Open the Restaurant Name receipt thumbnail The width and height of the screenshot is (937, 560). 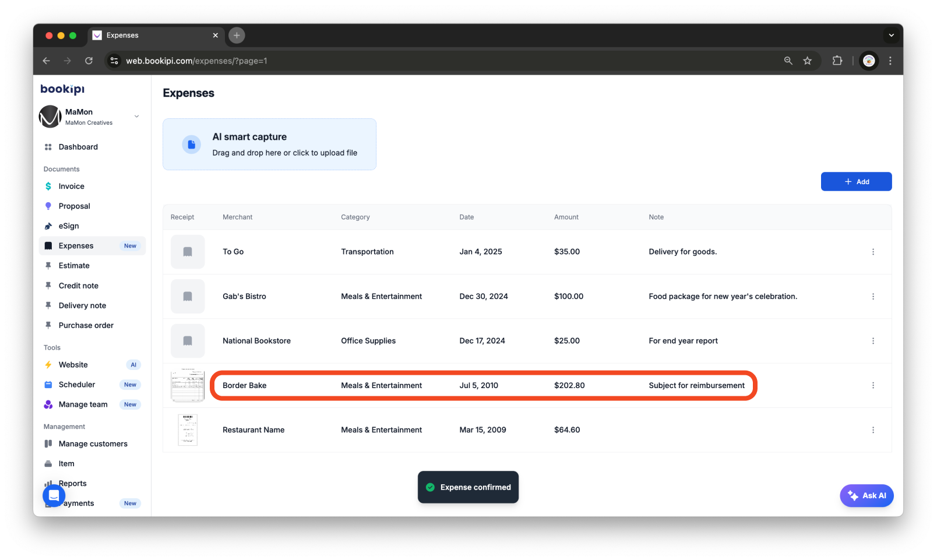click(188, 429)
